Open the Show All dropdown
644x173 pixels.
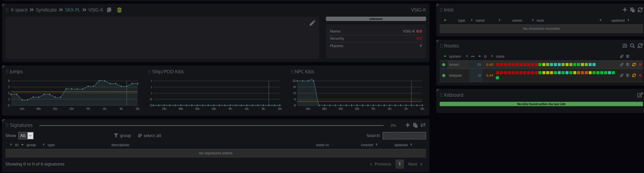point(26,136)
